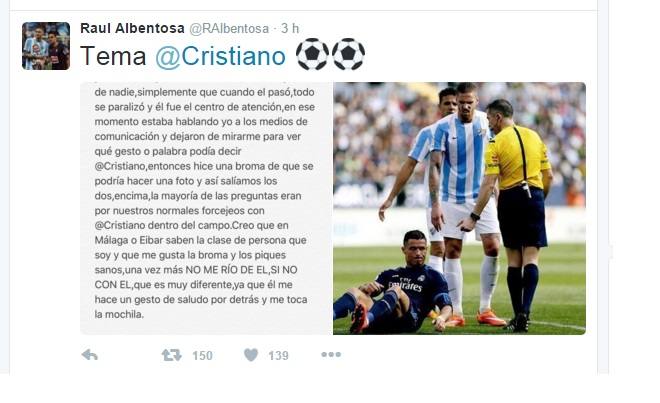The image size is (660, 403).
Task: Click the reply arrow icon
Action: click(x=89, y=355)
